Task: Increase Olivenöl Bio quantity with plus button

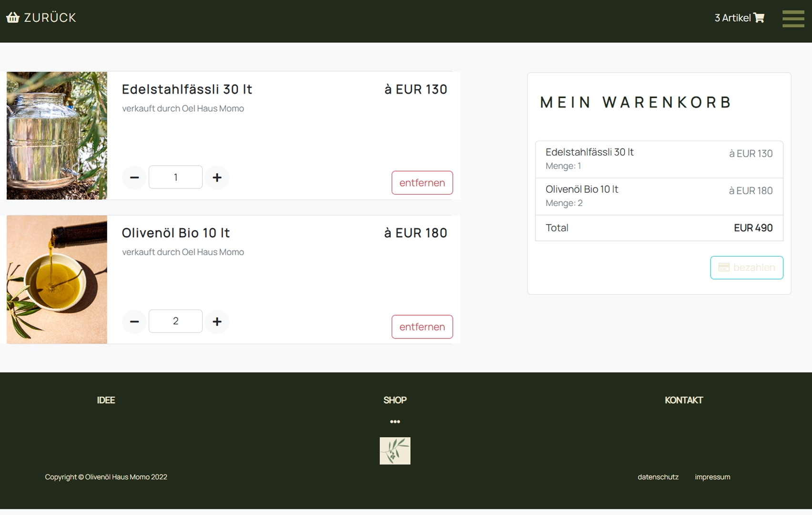Action: (217, 321)
